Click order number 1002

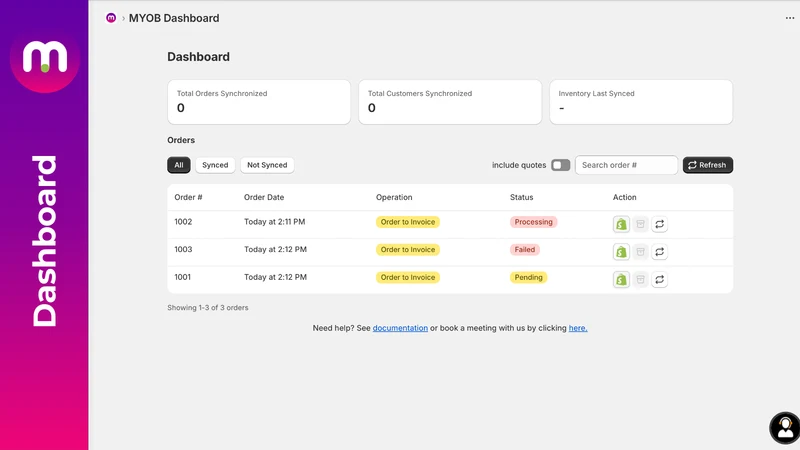[183, 222]
